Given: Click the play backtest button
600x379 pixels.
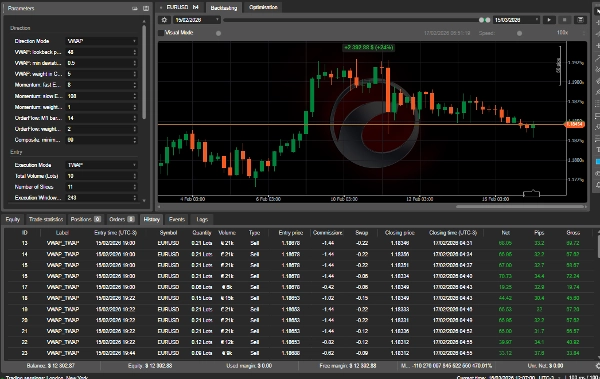Looking at the screenshot, I should (x=549, y=20).
